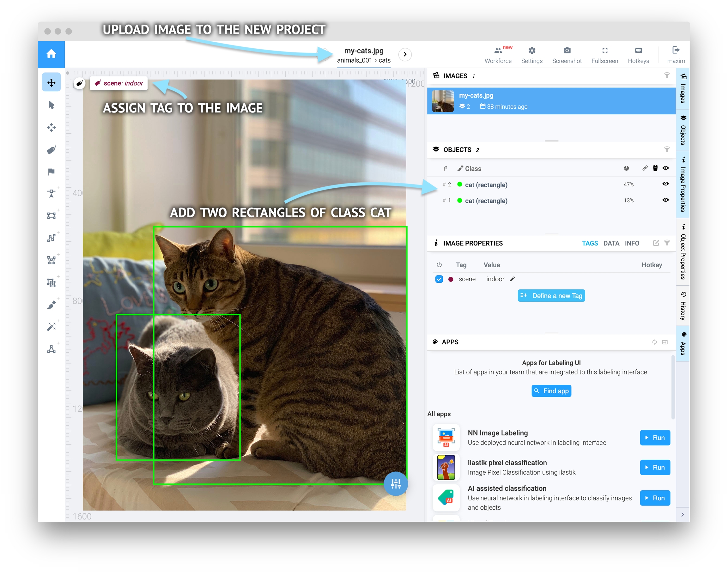The height and width of the screenshot is (576, 728).
Task: Enter Fullscreen mode
Action: coord(604,55)
